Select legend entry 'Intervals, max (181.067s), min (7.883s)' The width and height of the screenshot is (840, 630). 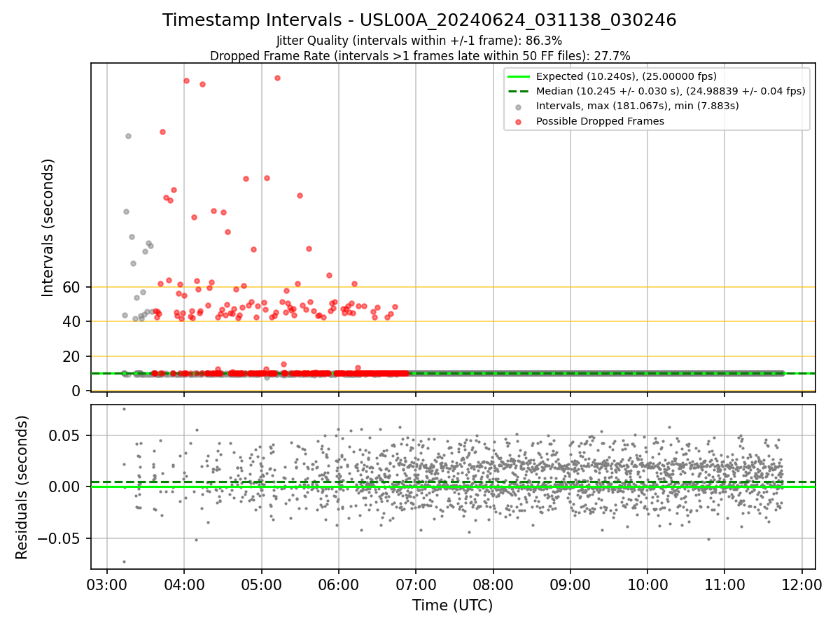pos(638,106)
